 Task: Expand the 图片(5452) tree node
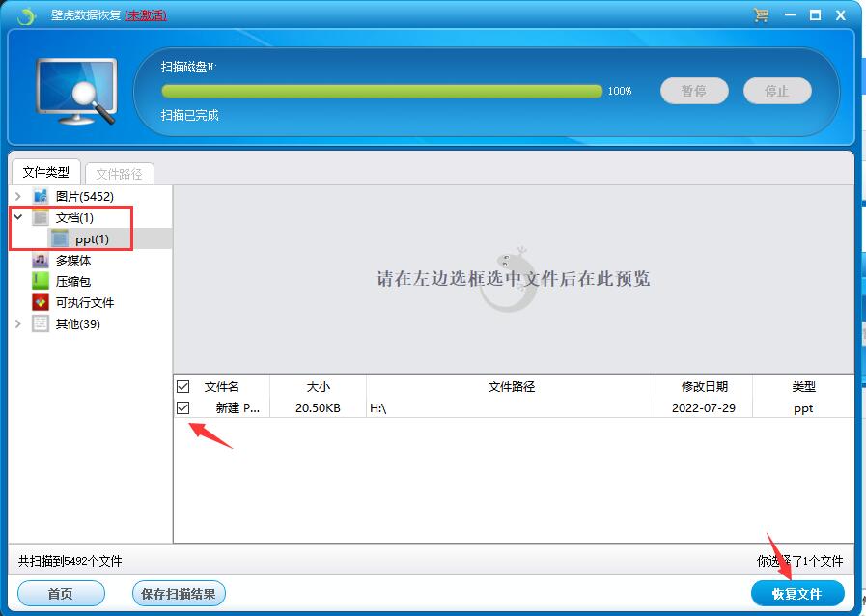click(x=18, y=197)
